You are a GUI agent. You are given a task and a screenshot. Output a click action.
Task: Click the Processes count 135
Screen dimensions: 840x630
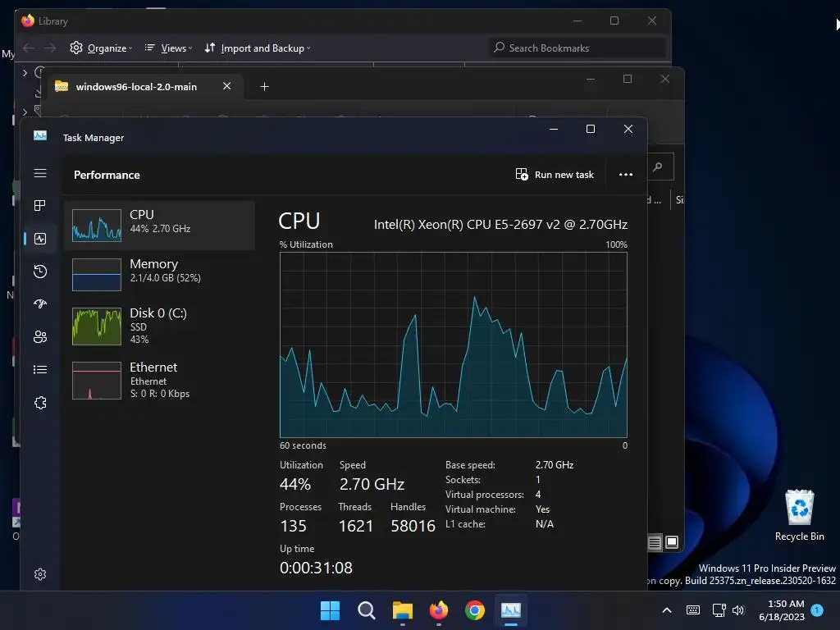(293, 526)
